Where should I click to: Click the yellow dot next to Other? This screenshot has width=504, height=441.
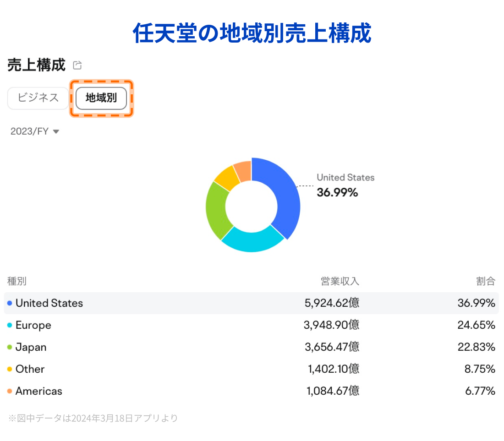tap(10, 369)
